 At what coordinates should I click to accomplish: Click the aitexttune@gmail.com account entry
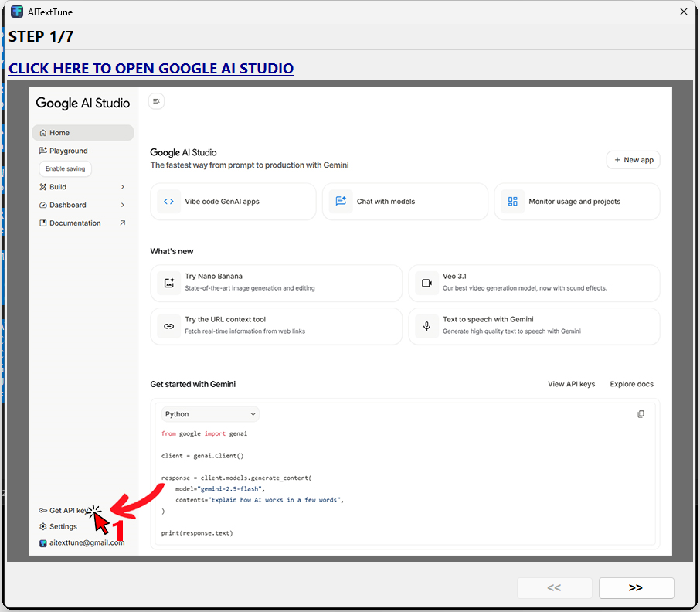pyautogui.click(x=82, y=542)
